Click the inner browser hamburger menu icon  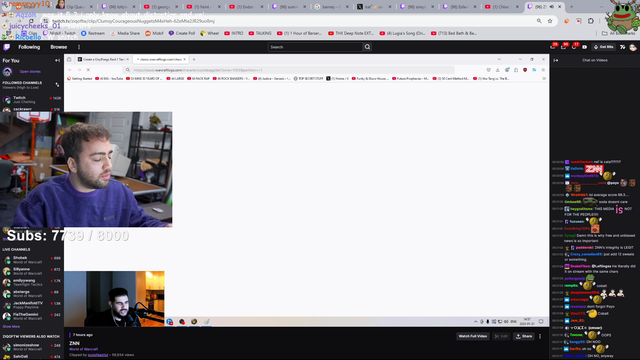[543, 70]
